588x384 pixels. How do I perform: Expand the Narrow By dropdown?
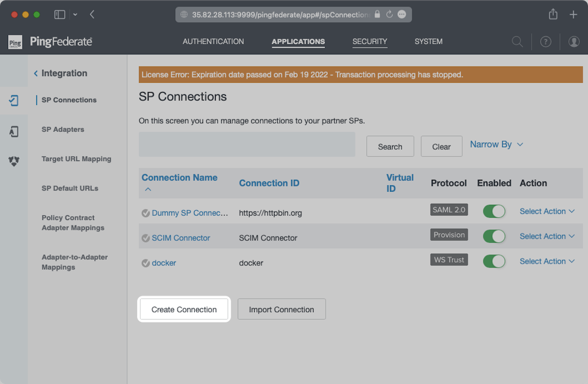tap(497, 144)
